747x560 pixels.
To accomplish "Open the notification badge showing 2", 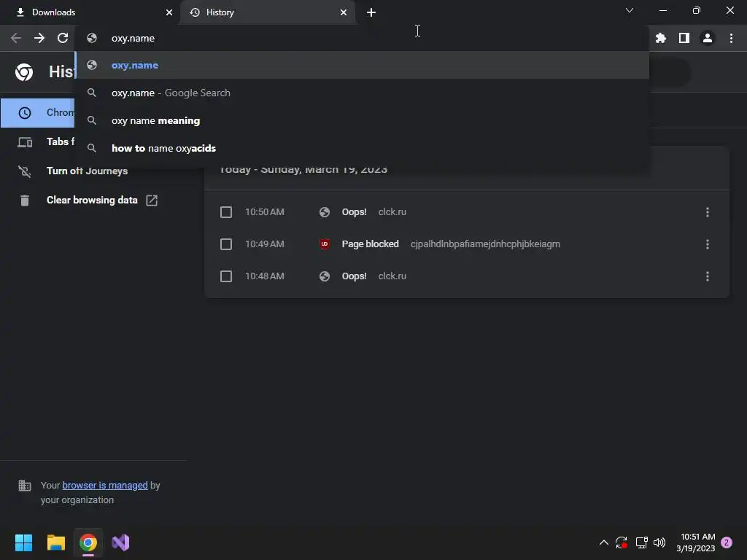I will coord(727,542).
